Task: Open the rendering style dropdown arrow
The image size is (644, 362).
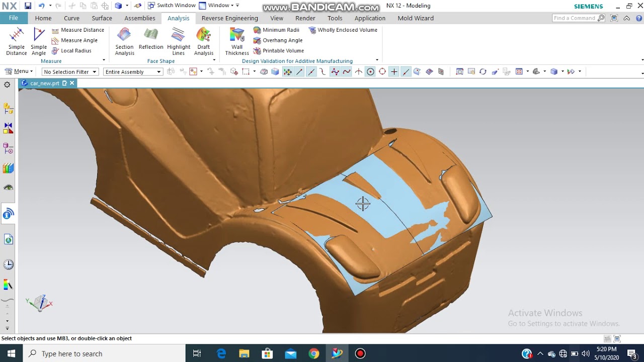Action: (x=562, y=71)
